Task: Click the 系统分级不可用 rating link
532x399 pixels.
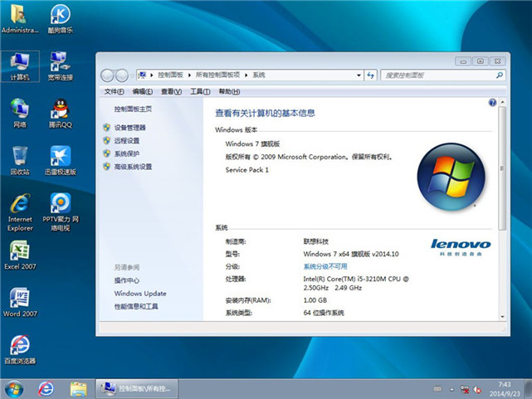Action: coord(325,266)
